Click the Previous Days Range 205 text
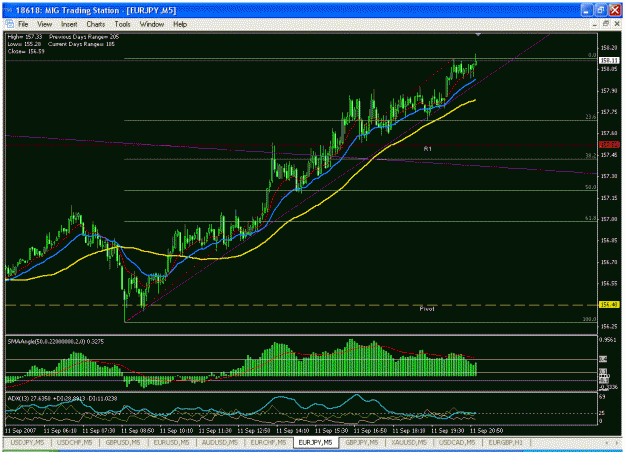The height and width of the screenshot is (452, 625). coord(84,37)
